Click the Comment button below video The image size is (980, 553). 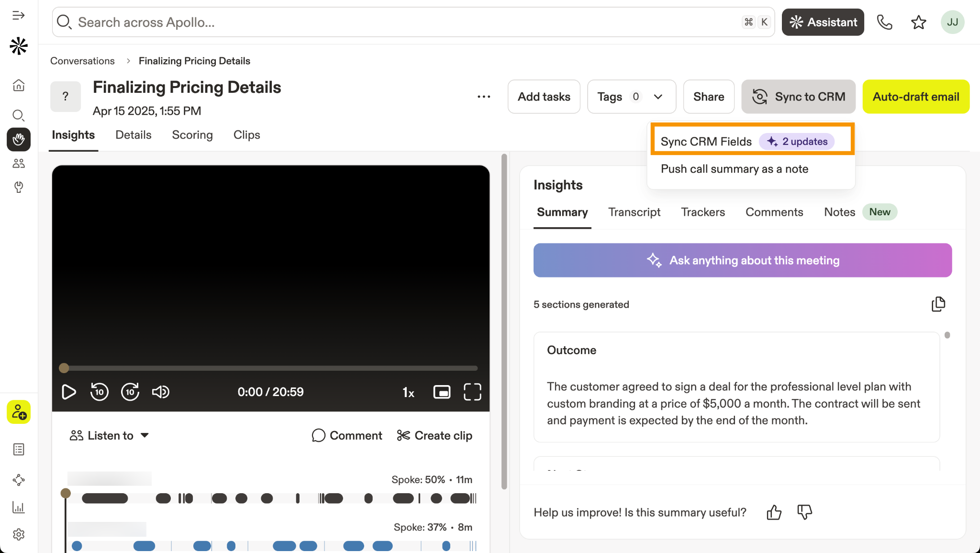[347, 436]
